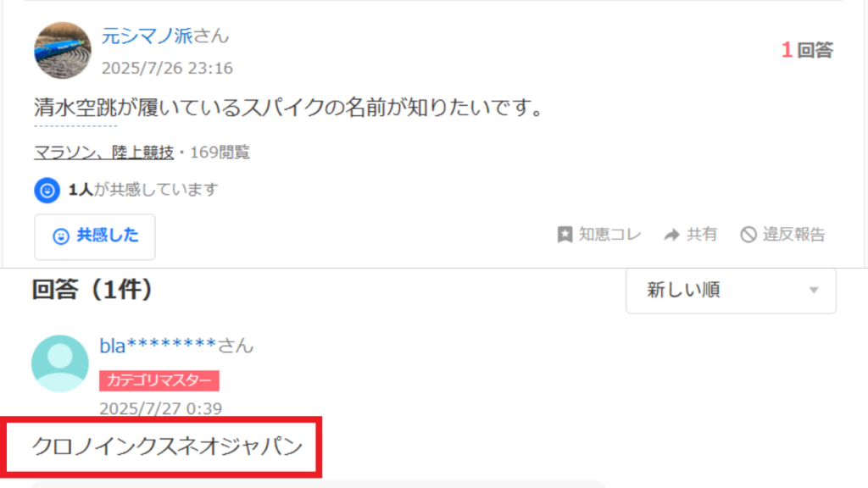Open bla******** answerer profile link

(x=158, y=346)
